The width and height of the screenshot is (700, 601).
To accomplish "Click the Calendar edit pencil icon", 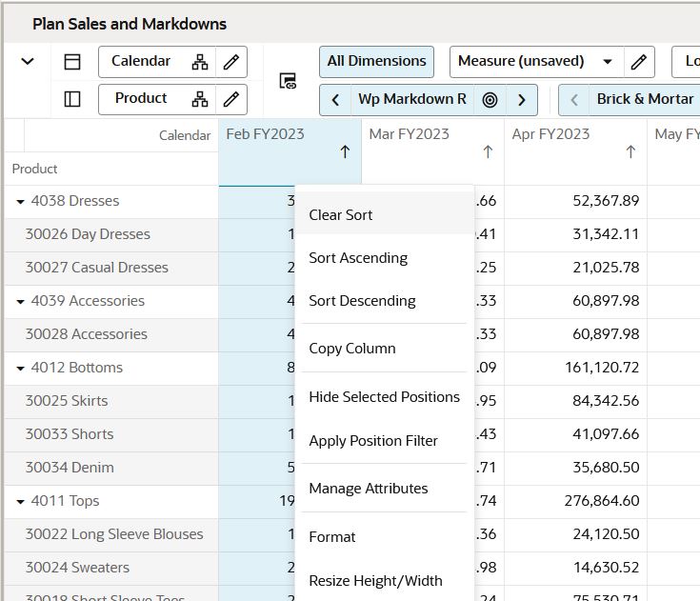I will (x=230, y=62).
